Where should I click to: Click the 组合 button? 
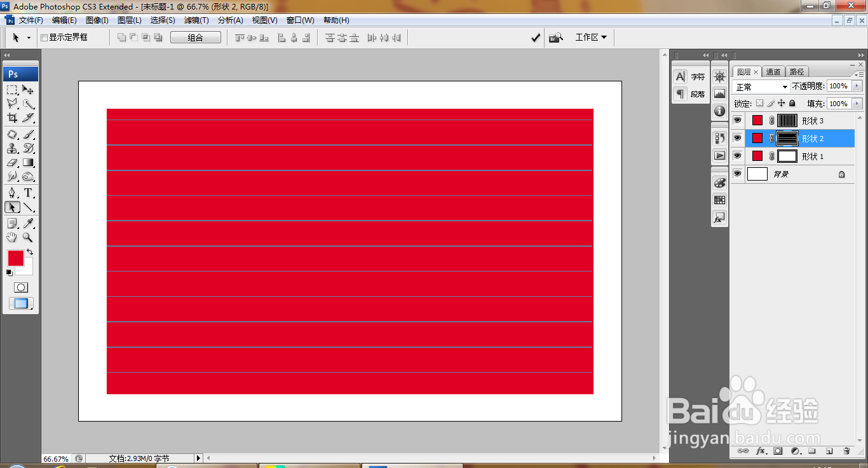(x=196, y=38)
